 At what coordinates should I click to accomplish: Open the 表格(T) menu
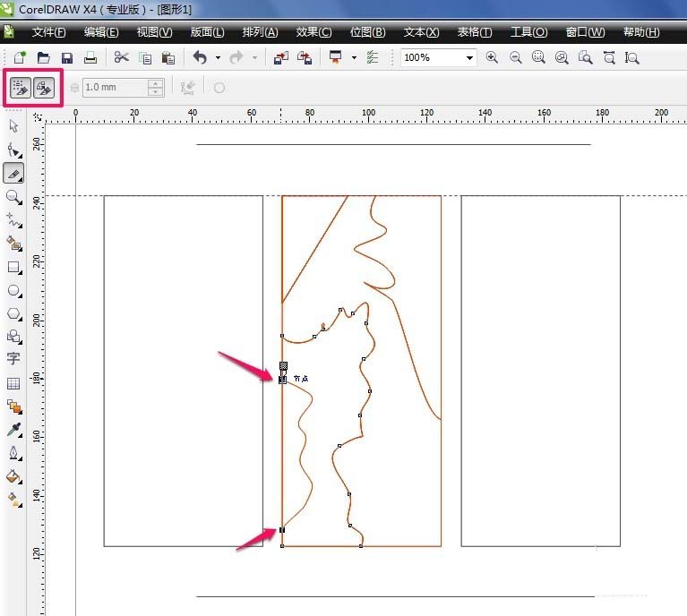click(x=475, y=32)
